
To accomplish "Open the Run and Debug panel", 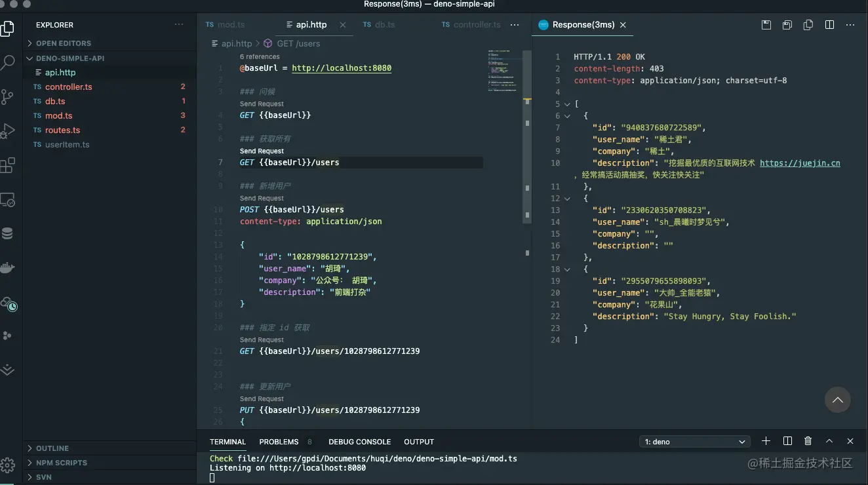I will pos(9,131).
